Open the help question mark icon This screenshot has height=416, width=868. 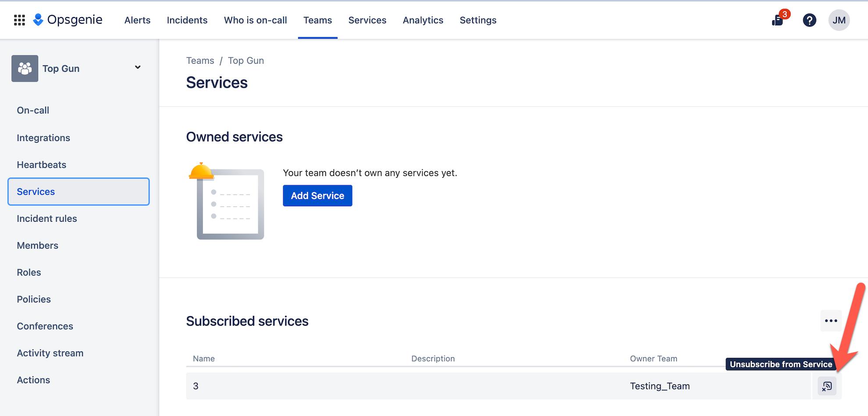pyautogui.click(x=810, y=20)
